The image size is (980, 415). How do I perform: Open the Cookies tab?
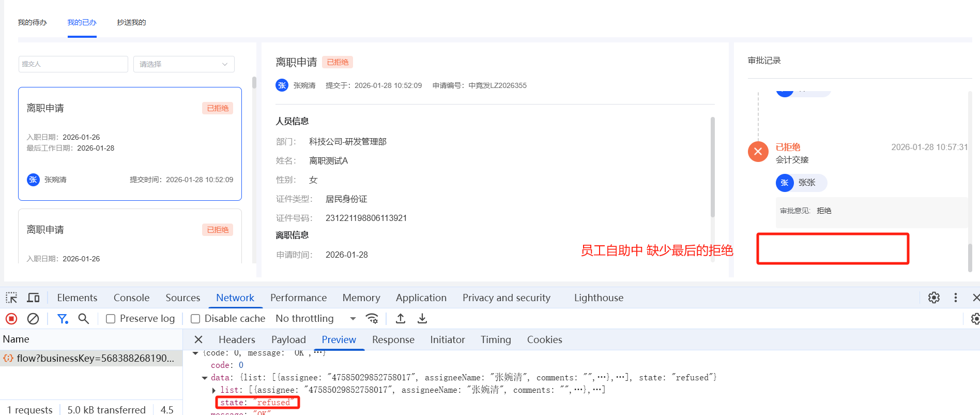(x=544, y=339)
